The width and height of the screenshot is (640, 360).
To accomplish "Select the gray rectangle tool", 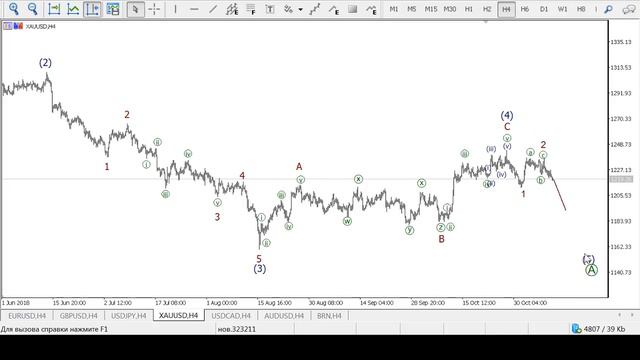I will point(353,9).
